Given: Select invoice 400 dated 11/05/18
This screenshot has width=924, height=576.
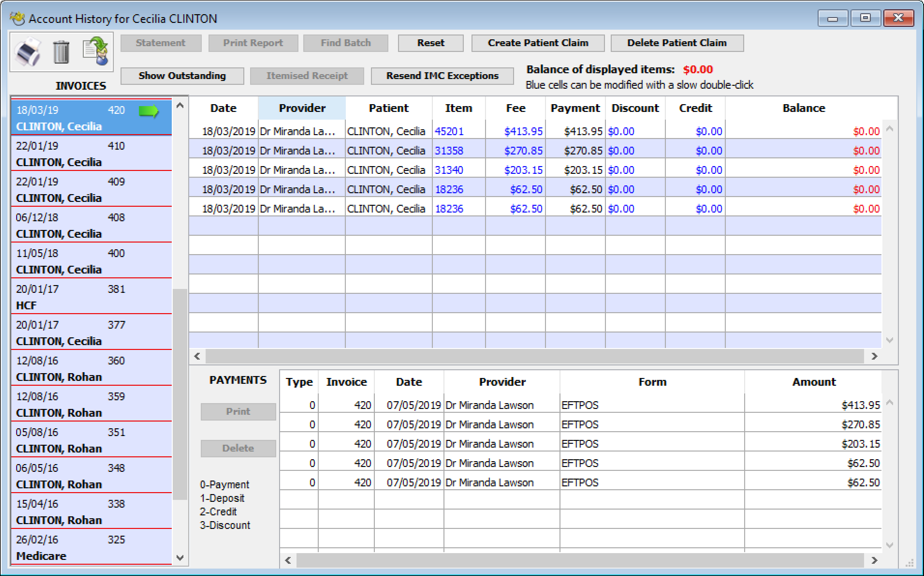Looking at the screenshot, I should point(92,261).
